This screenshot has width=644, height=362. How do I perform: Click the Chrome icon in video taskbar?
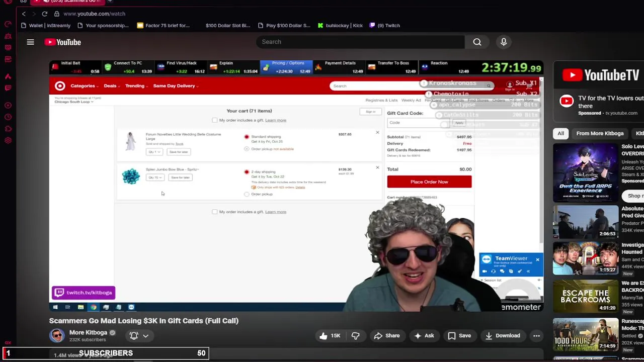[x=94, y=307]
